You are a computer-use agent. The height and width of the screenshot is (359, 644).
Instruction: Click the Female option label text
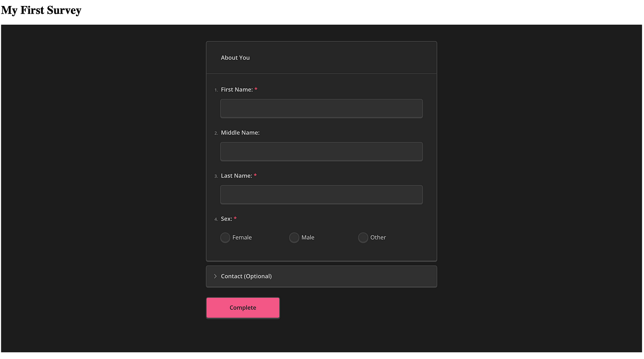[241, 237]
